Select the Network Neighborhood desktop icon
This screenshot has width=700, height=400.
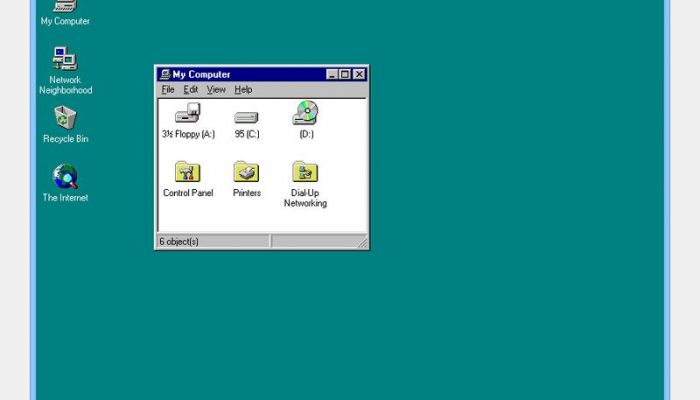[65, 59]
